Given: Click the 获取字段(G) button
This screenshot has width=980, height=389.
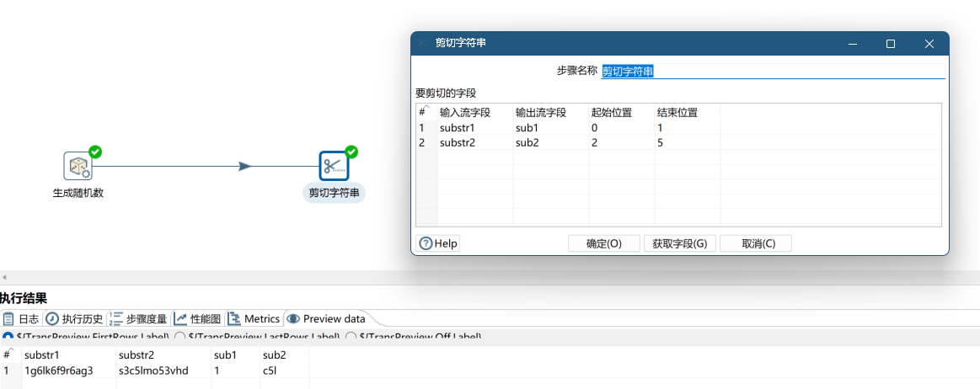Looking at the screenshot, I should click(679, 243).
